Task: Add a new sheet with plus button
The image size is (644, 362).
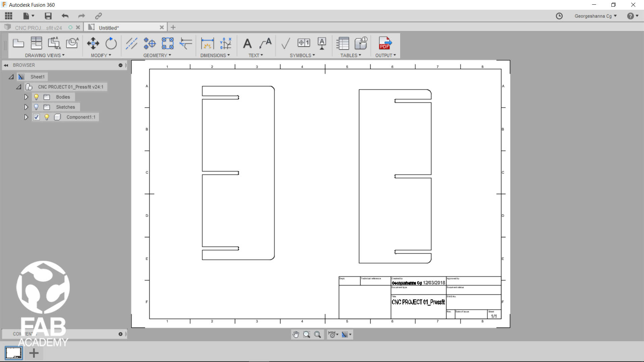Action: pos(34,353)
